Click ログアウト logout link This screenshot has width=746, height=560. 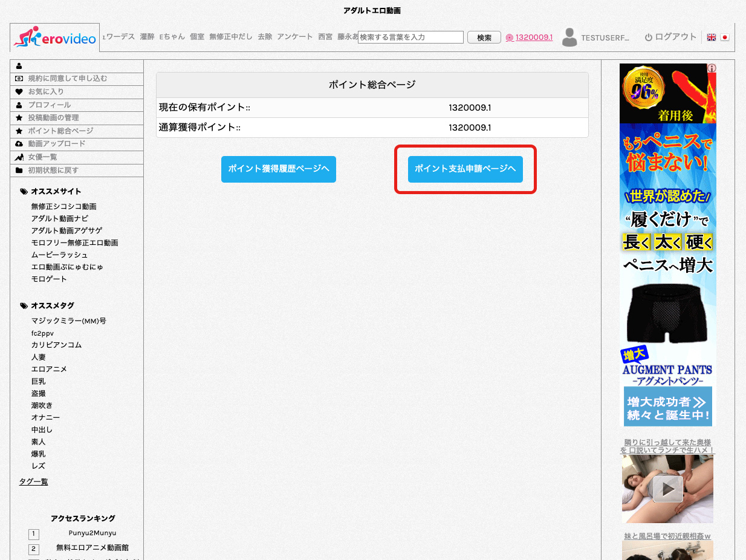point(670,37)
